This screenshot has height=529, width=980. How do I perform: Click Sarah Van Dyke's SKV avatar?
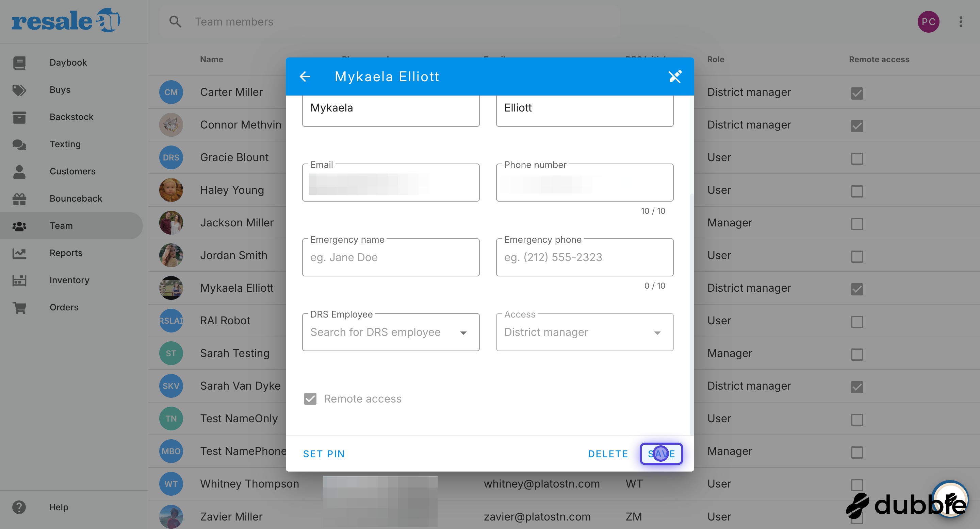tap(171, 386)
